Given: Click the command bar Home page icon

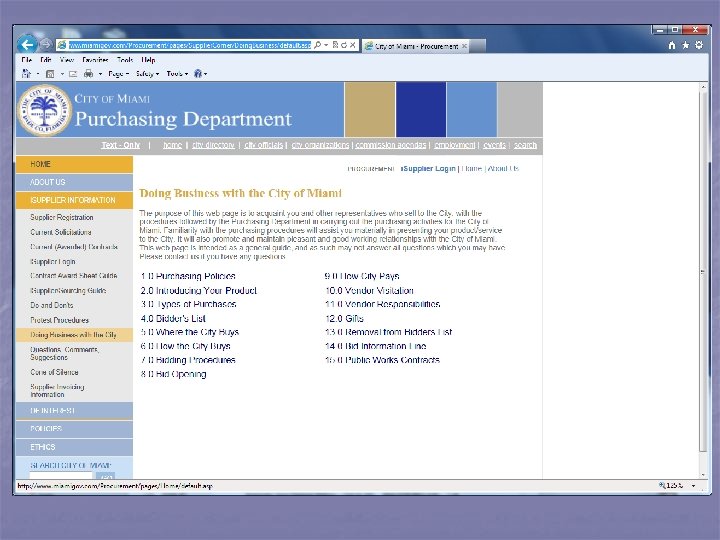Looking at the screenshot, I should 26,73.
